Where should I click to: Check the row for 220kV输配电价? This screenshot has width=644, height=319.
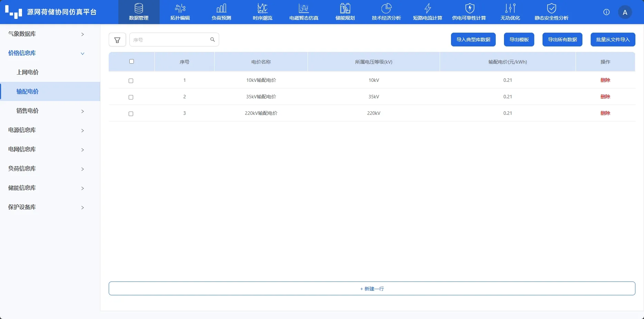pyautogui.click(x=131, y=114)
